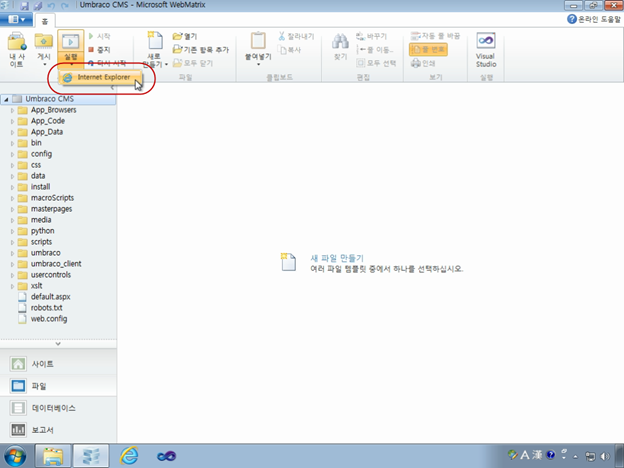Click the 새 파일 만들기 link
The width and height of the screenshot is (624, 468).
pos(337,258)
